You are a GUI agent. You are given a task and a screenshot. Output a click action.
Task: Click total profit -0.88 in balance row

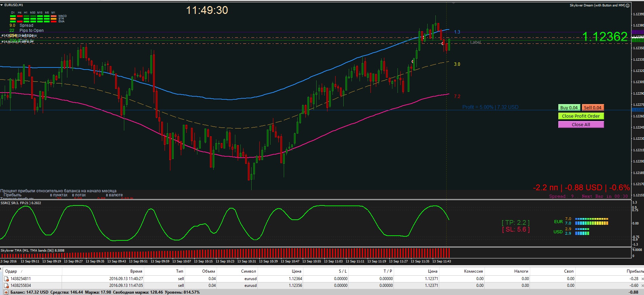pos(634,292)
